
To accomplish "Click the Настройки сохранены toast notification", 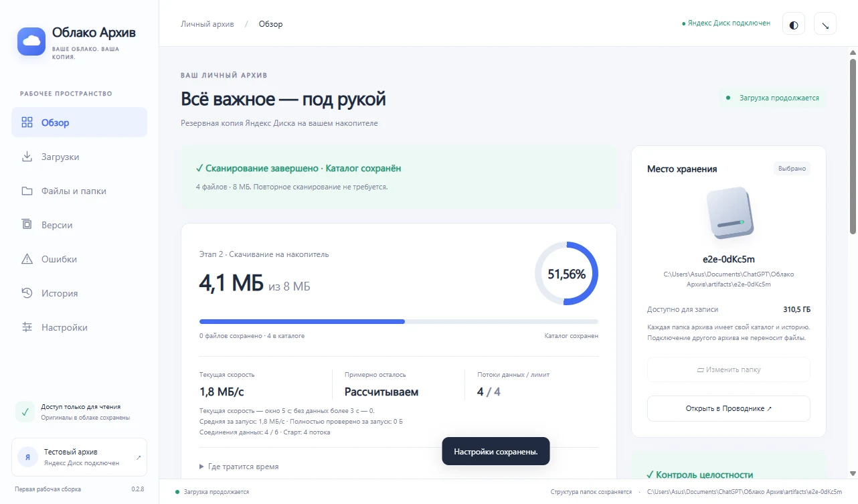I will click(496, 452).
